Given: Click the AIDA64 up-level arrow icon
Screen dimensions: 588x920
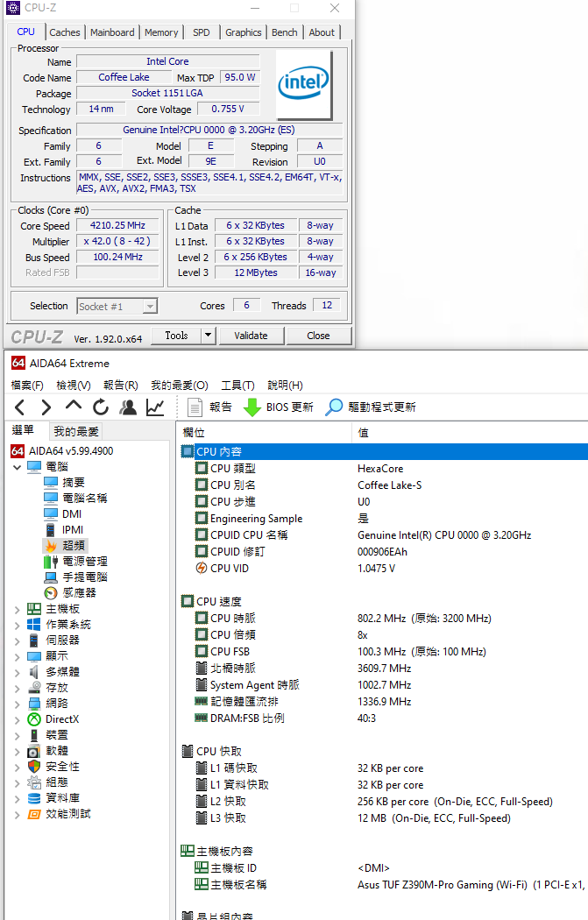Looking at the screenshot, I should (74, 406).
